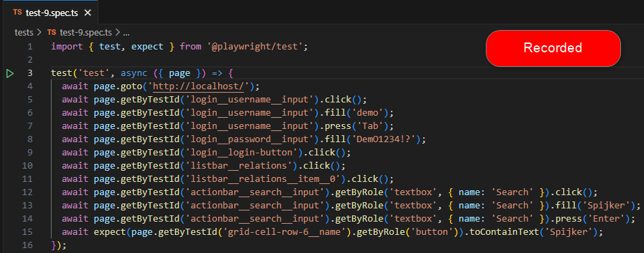The image size is (644, 253).
Task: Click the TS icon in the breadcrumb
Action: 52,32
